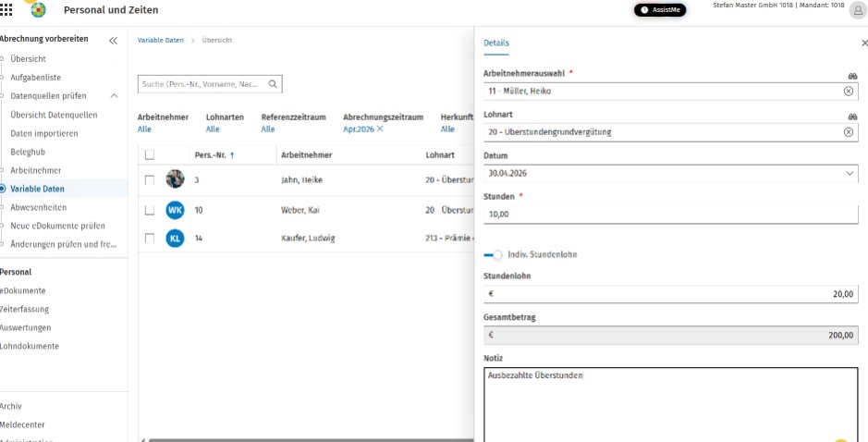Check the row for Jahn, Heike

pyautogui.click(x=150, y=180)
